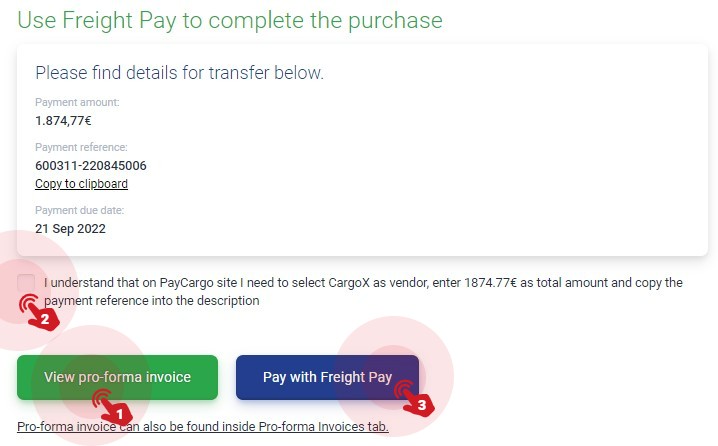Image resolution: width=718 pixels, height=446 pixels.
Task: Click the pointing hand icon numbered 2
Action: tap(39, 312)
